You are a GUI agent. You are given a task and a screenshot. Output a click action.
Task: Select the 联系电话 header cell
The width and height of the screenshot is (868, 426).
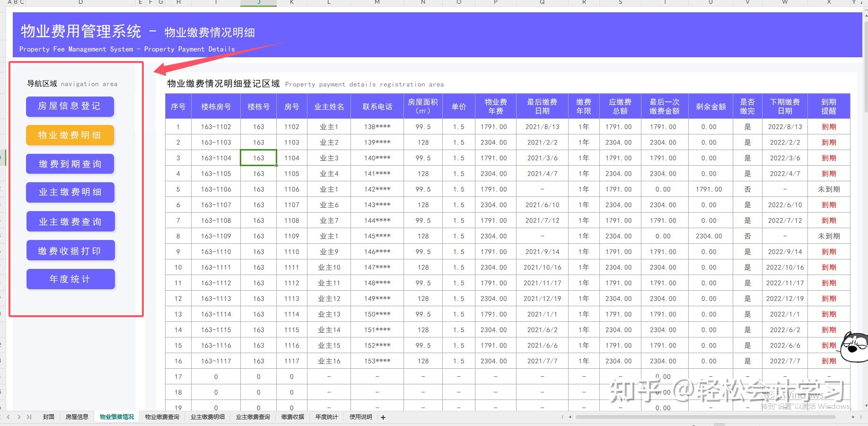377,106
